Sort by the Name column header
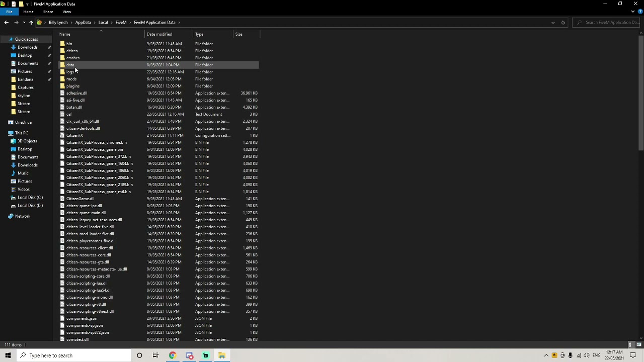 (65, 34)
